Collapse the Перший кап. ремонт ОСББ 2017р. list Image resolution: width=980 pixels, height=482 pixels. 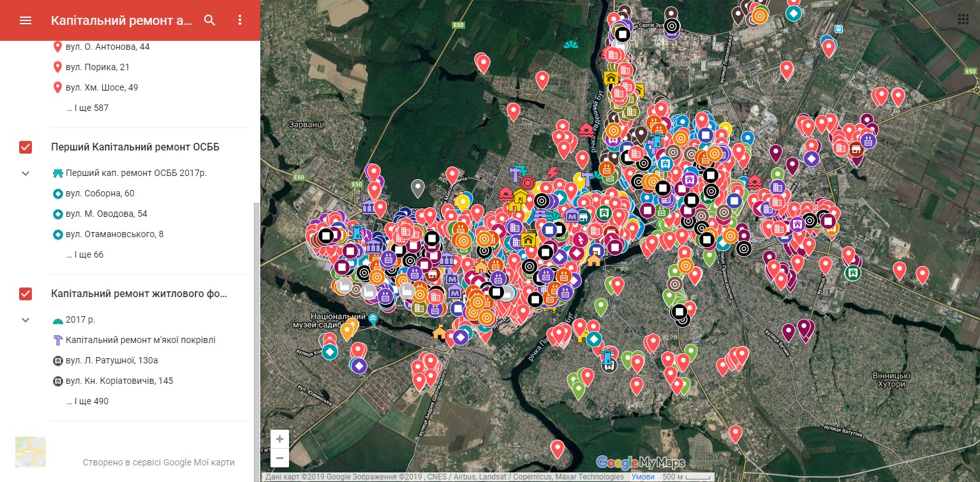(x=26, y=173)
